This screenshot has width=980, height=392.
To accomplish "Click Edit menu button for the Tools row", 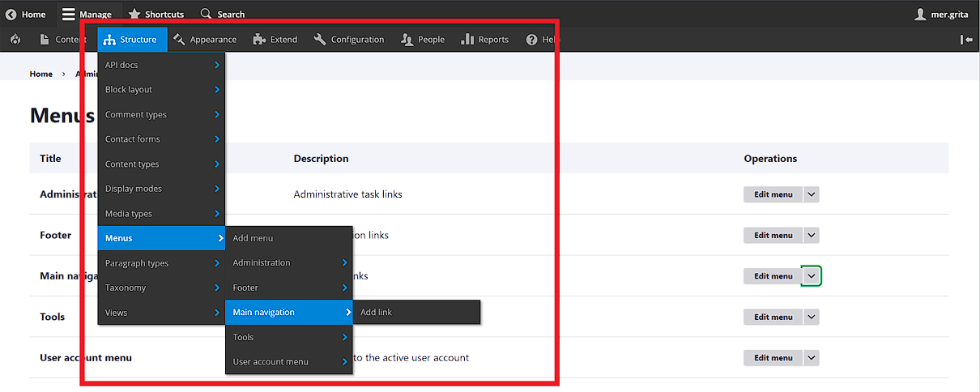I will (x=773, y=317).
